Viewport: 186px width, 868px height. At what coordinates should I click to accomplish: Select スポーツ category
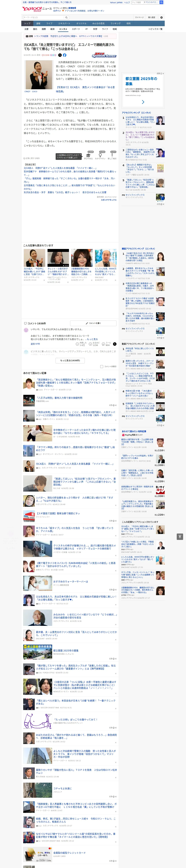(x=76, y=29)
